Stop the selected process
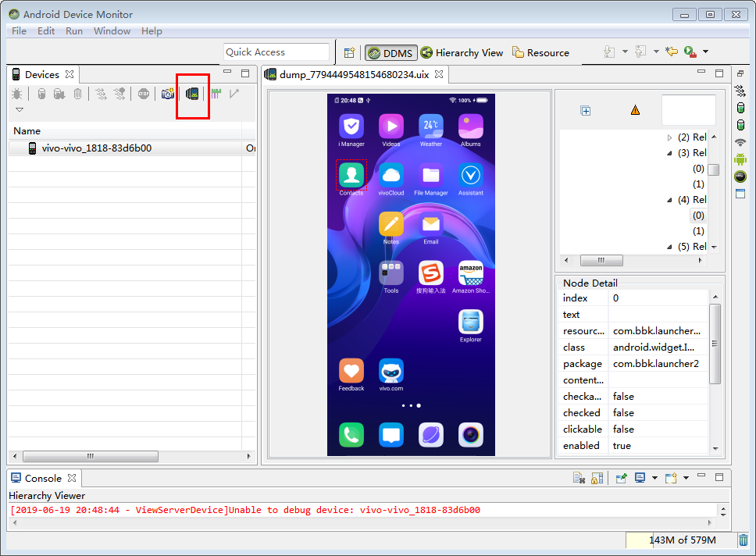This screenshot has width=756, height=556. (x=145, y=93)
